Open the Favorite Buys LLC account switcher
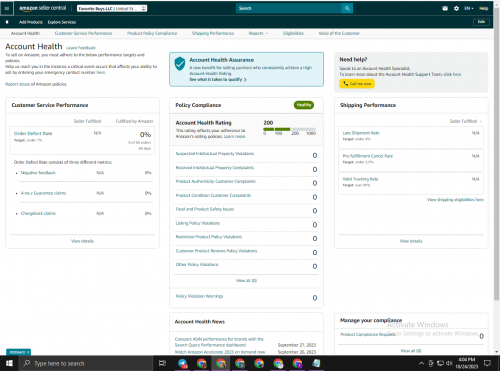Image resolution: width=500 pixels, height=371 pixels. 112,8
